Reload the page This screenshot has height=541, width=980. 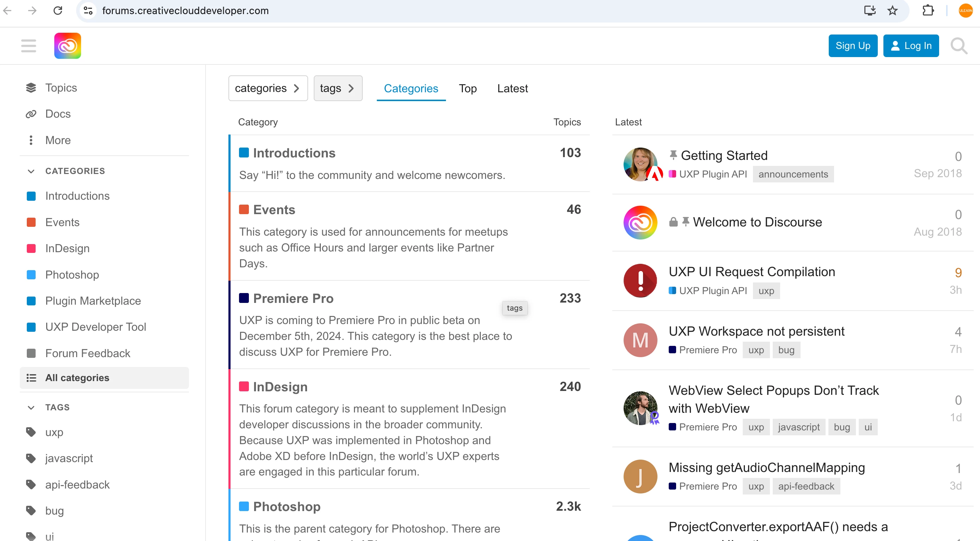(x=58, y=11)
